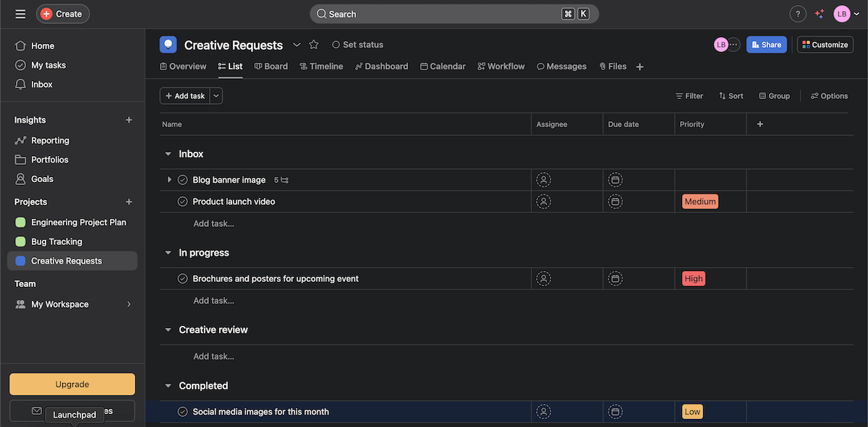Open the Add task dropdown arrow
Image resolution: width=868 pixels, height=427 pixels.
pos(216,96)
